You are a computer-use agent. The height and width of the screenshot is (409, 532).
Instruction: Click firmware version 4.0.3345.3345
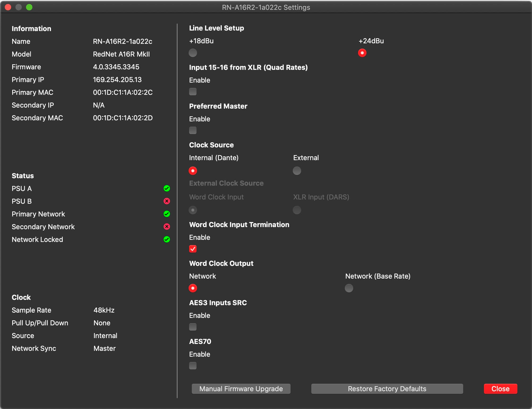[116, 67]
